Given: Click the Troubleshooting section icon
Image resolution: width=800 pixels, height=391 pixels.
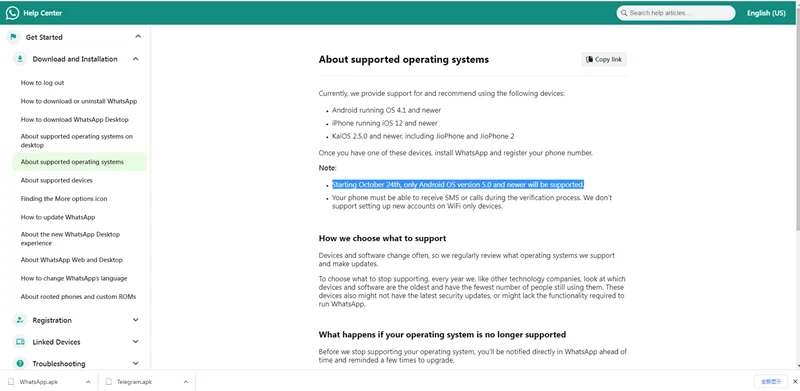Looking at the screenshot, I should click(20, 363).
